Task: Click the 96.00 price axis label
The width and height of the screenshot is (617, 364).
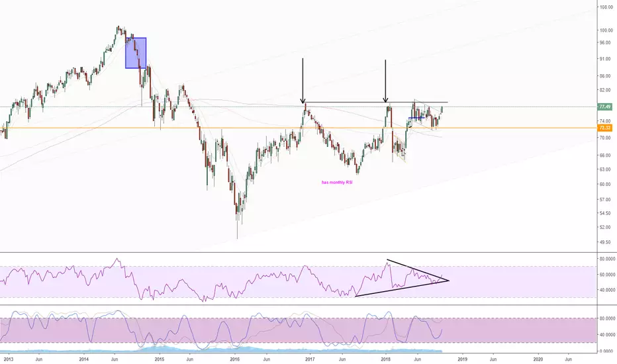Action: [x=606, y=42]
